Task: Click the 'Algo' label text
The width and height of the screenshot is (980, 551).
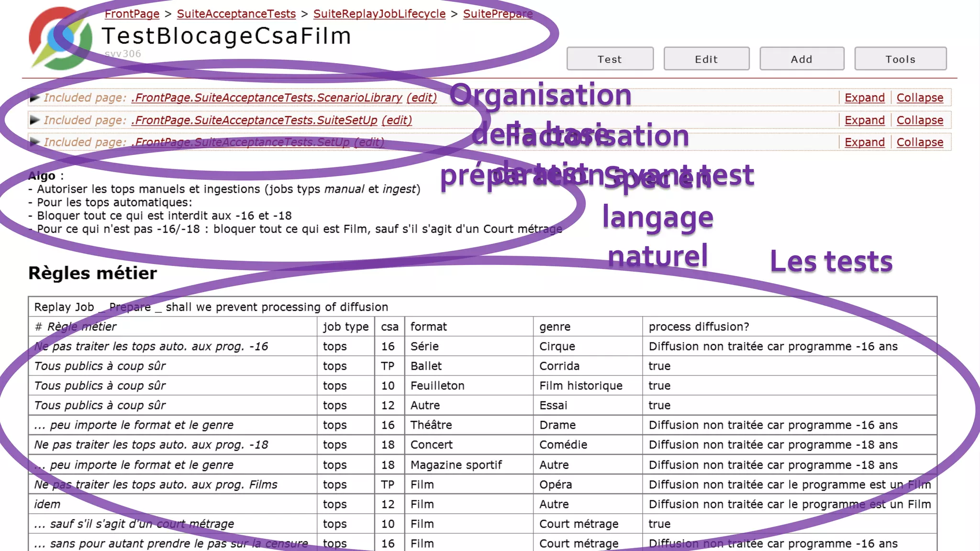Action: (42, 176)
